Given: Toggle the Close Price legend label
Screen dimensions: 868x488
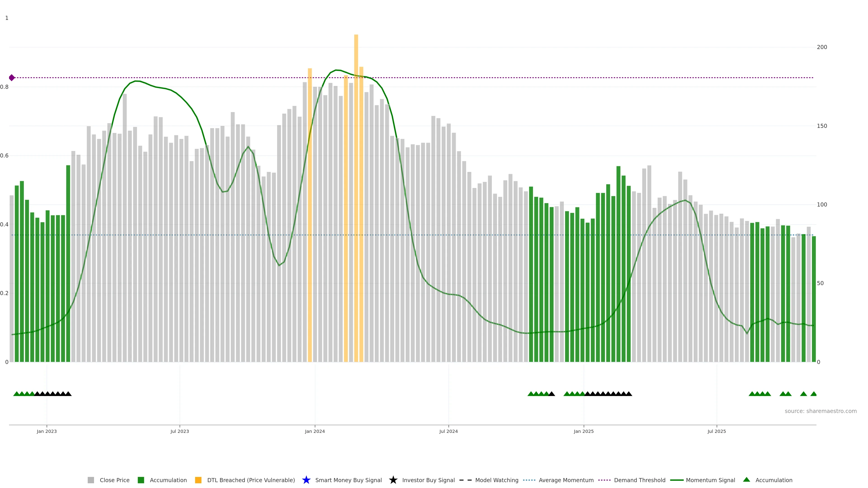Looking at the screenshot, I should (x=115, y=480).
